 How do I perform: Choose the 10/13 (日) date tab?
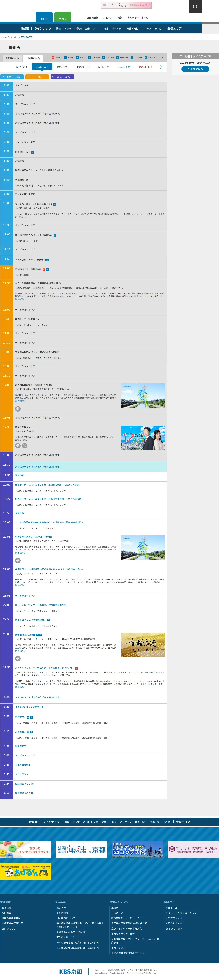coord(145,67)
